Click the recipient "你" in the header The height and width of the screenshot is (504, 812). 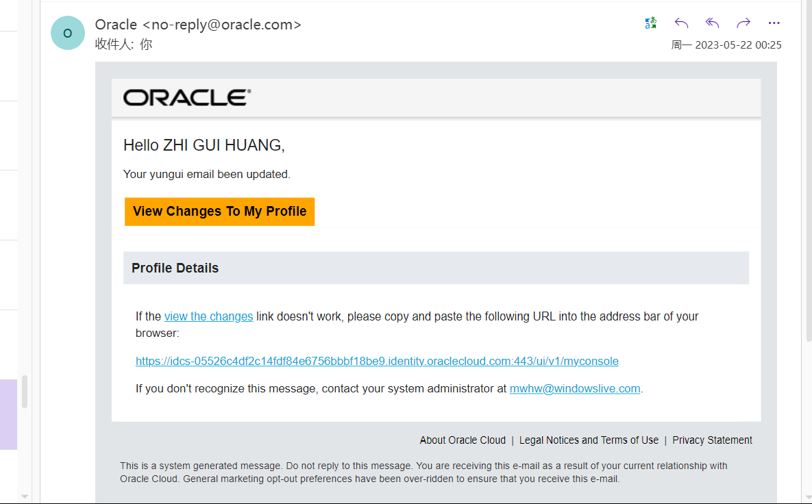click(x=145, y=45)
